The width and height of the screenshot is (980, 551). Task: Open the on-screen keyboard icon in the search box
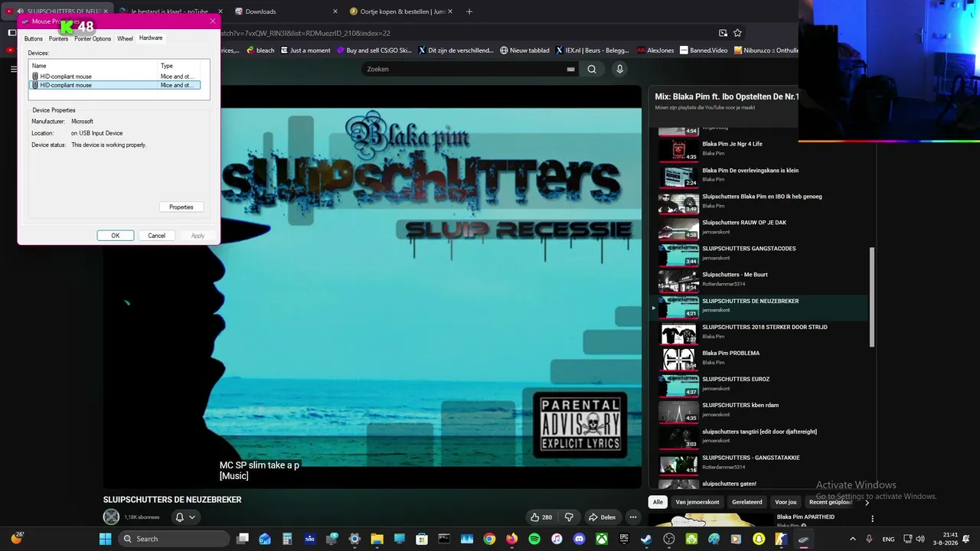(570, 69)
